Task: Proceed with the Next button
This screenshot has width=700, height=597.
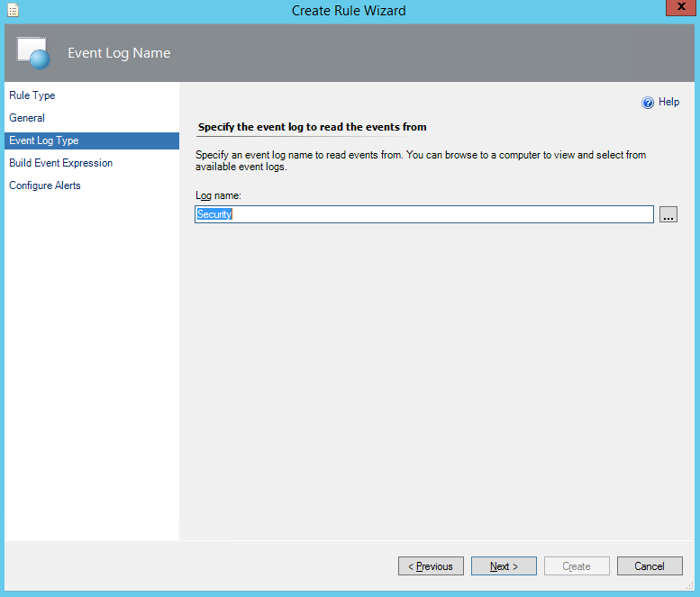Action: point(504,566)
